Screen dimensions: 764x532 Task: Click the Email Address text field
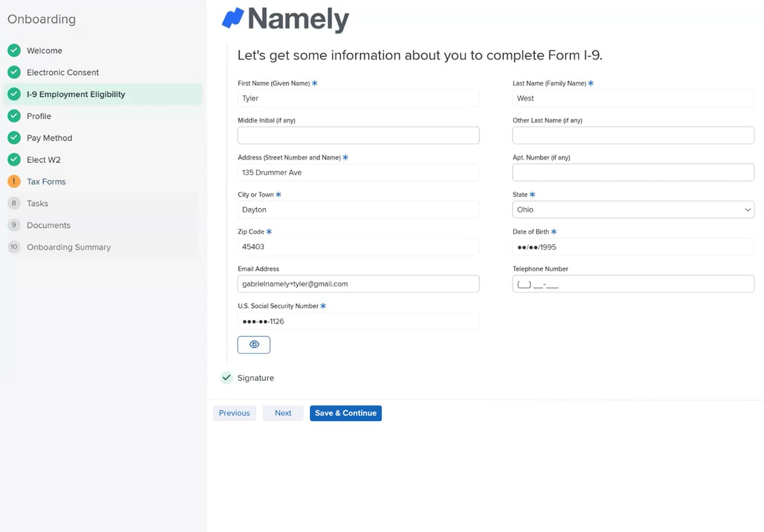point(358,284)
